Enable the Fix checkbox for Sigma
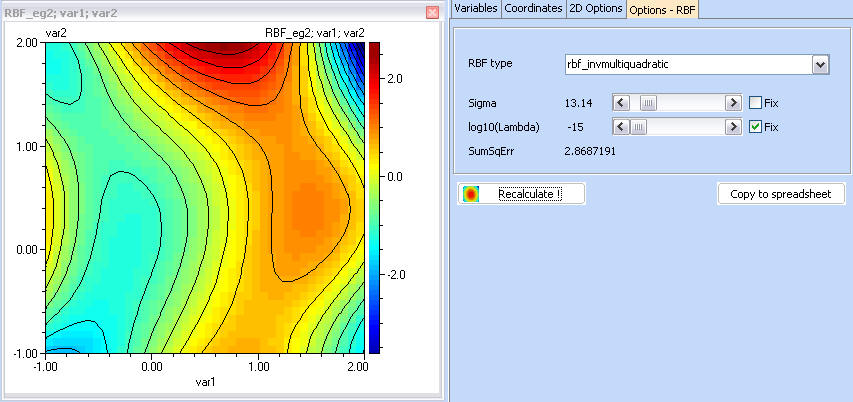853x402 pixels. [x=756, y=102]
